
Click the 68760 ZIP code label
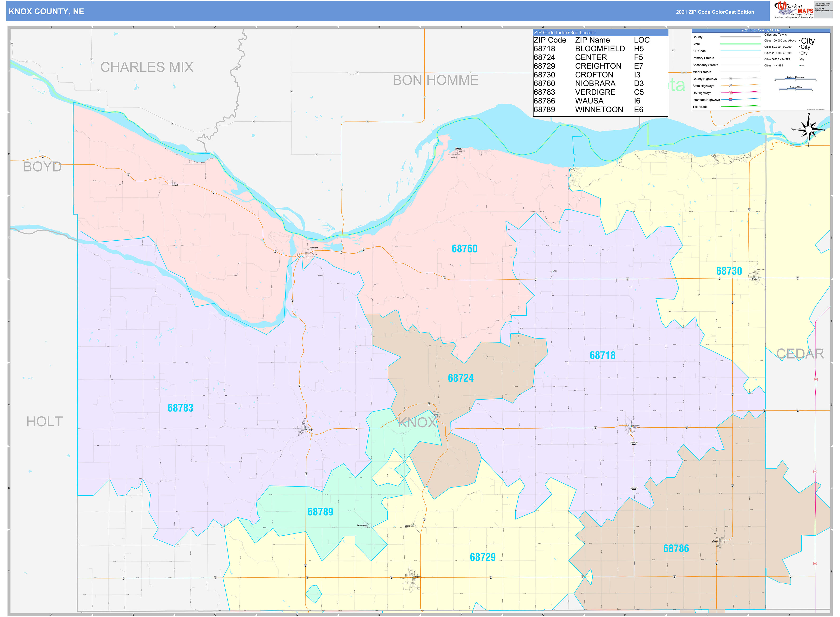464,249
